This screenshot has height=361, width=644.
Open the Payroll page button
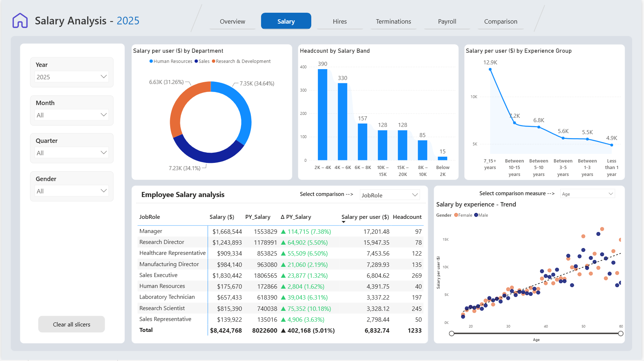[x=447, y=21]
